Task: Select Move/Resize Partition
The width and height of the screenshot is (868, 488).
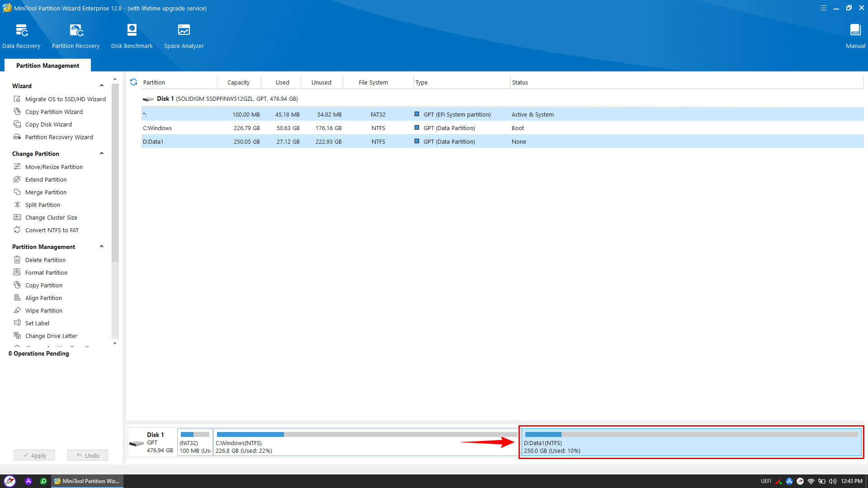Action: coord(54,167)
